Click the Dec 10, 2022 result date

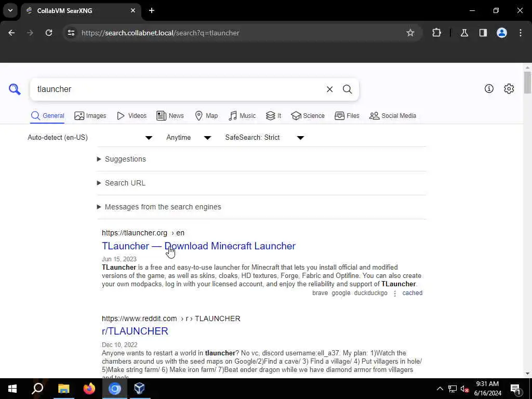[119, 345]
